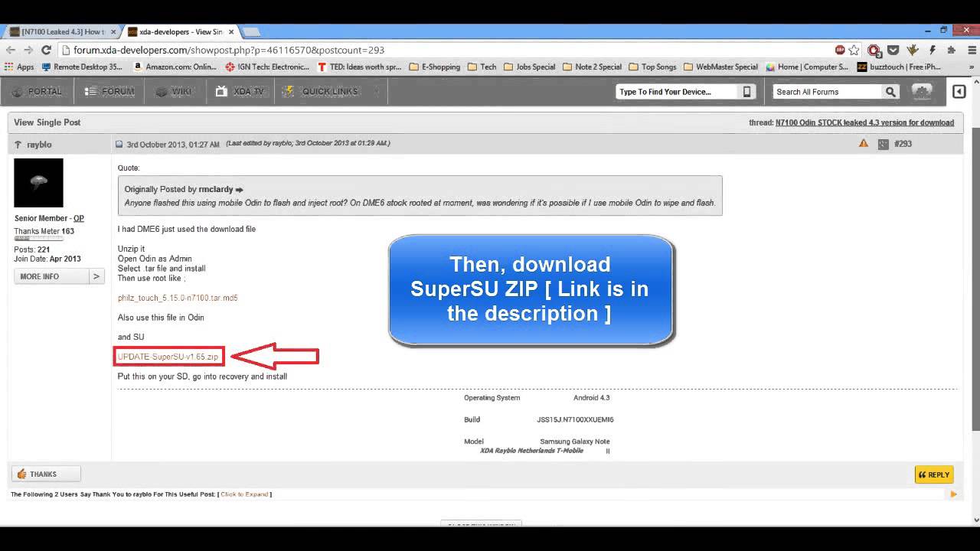The height and width of the screenshot is (551, 980).
Task: Open the settings gear in XDA nav bar
Action: coord(922,92)
